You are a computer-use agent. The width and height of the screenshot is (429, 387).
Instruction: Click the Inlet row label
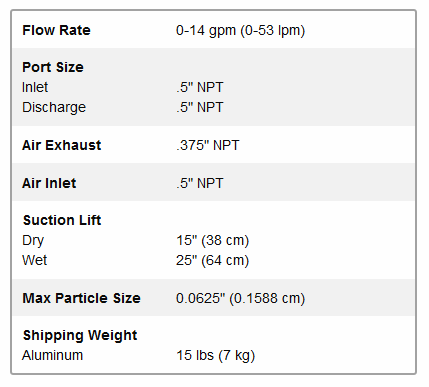coord(35,87)
